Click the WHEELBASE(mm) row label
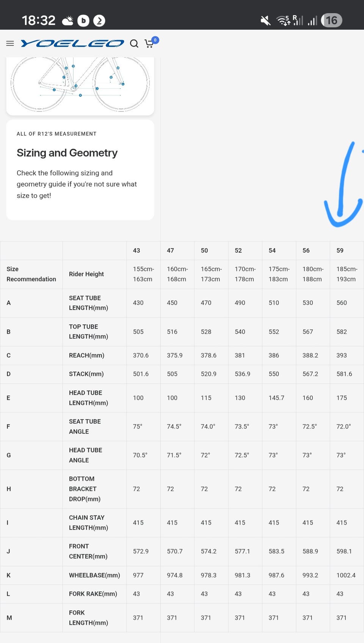This screenshot has height=643, width=364. tap(94, 575)
